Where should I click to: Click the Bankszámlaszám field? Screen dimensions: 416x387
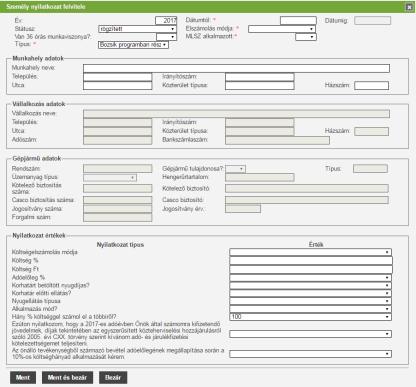pos(277,140)
